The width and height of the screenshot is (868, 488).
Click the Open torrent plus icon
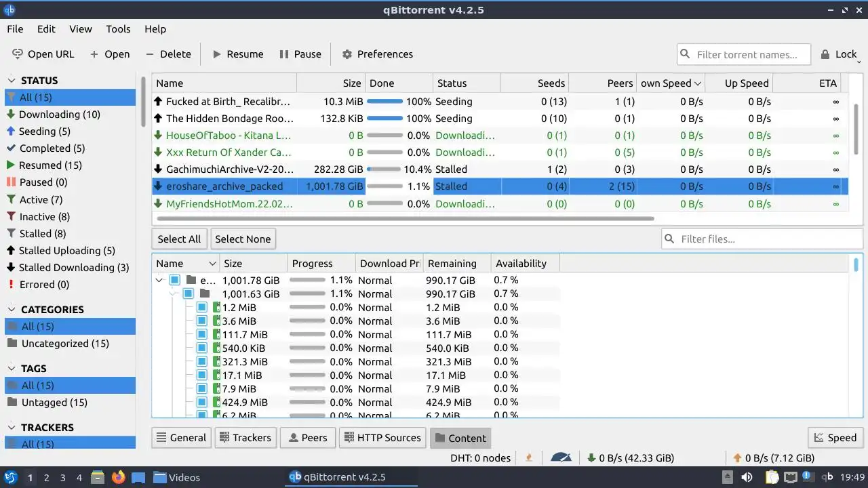click(94, 54)
